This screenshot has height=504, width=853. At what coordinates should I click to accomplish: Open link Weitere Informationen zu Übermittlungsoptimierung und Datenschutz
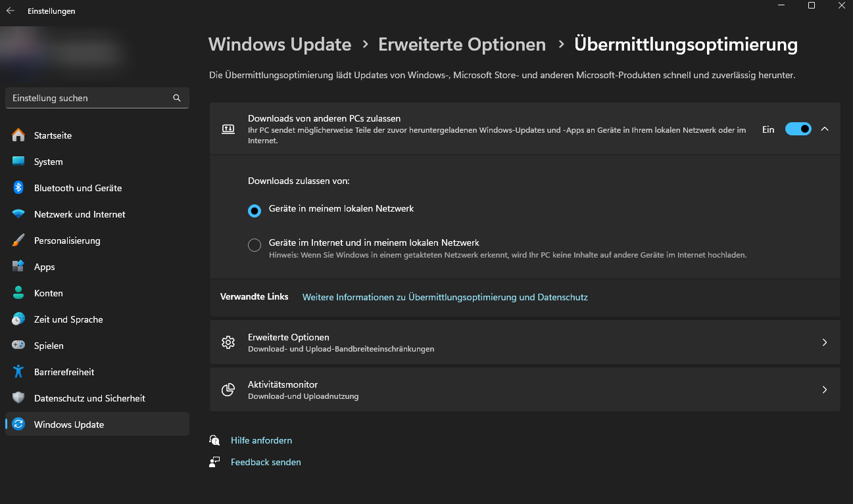point(445,297)
